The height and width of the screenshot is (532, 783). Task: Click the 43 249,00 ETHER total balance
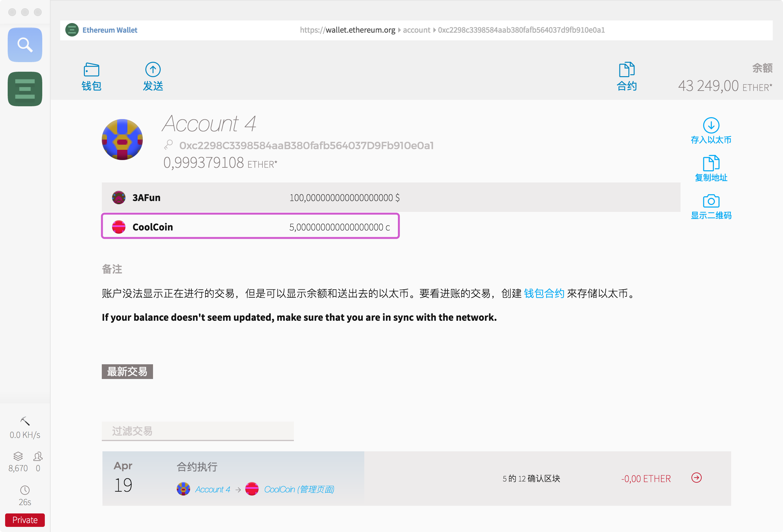(725, 86)
